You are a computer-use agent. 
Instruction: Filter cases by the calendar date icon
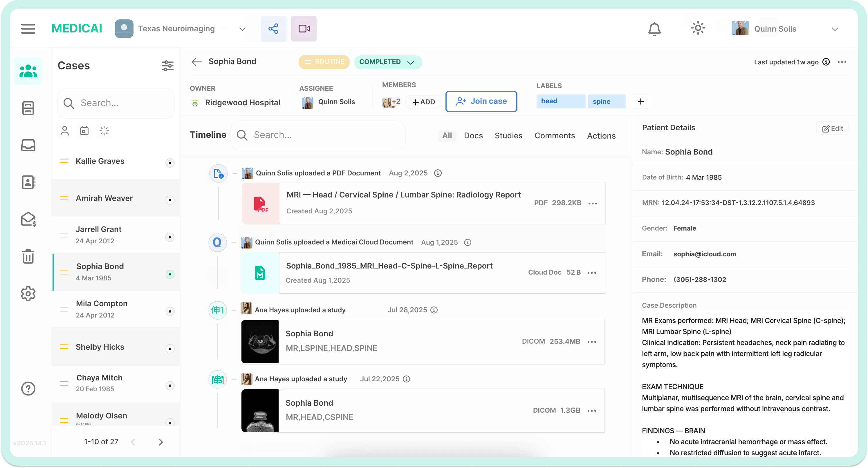[x=84, y=131]
